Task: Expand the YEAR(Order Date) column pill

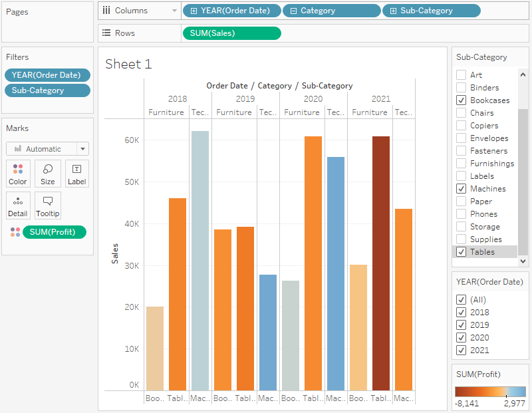Action: (194, 11)
